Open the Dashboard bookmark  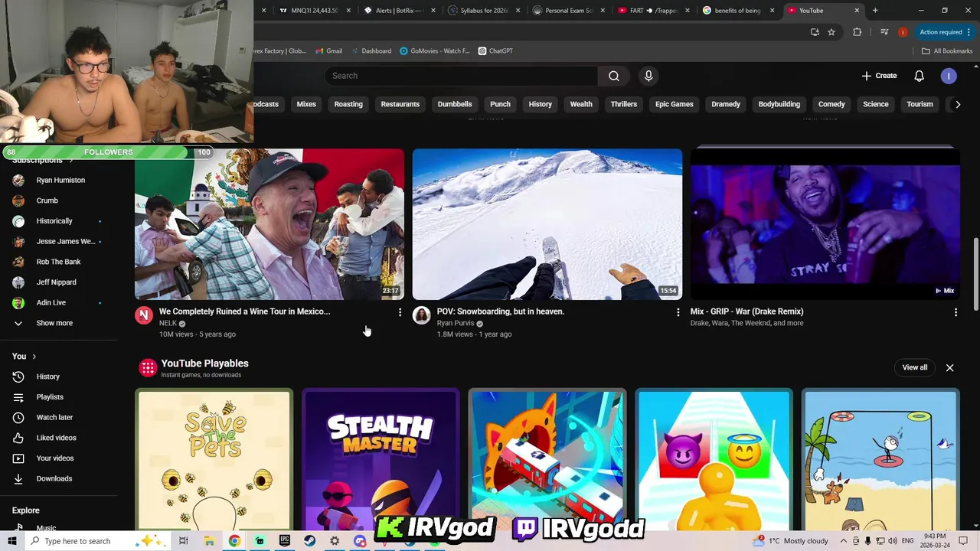point(371,51)
